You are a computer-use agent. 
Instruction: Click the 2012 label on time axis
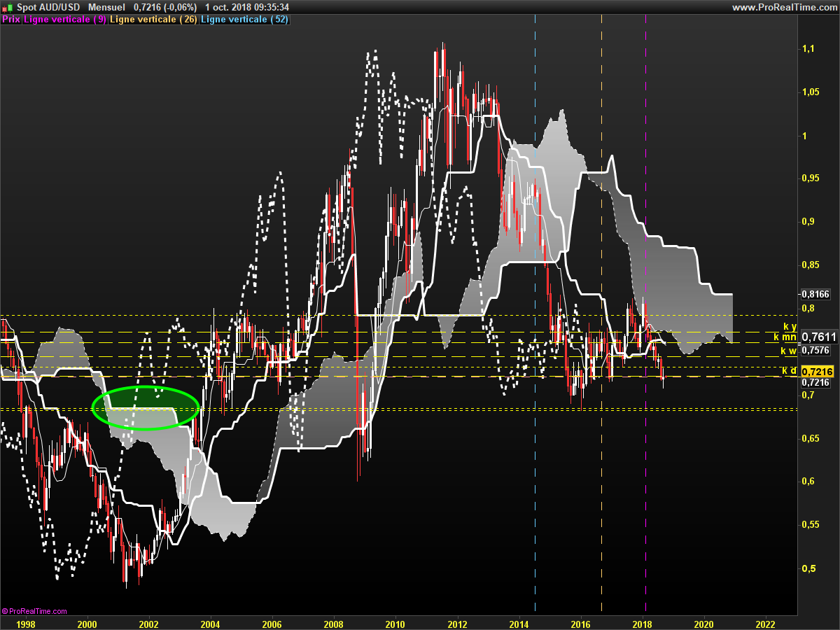tap(457, 623)
